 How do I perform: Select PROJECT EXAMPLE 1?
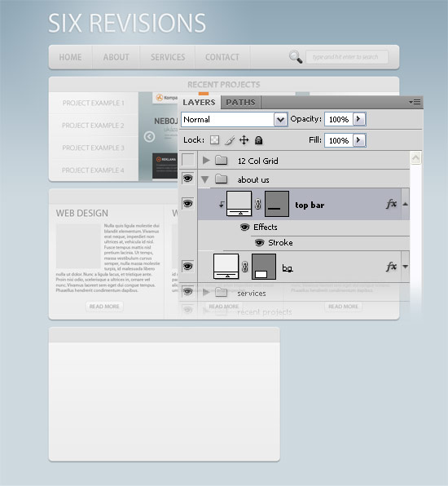coord(93,103)
